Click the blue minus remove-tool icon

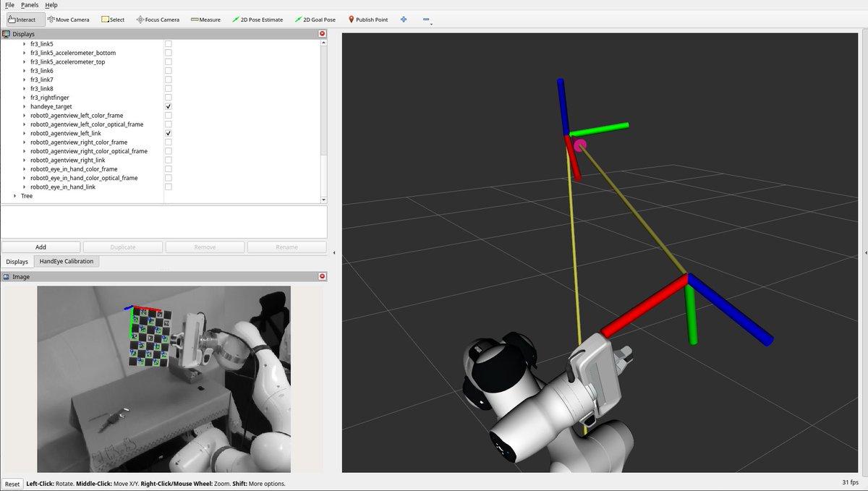(426, 20)
